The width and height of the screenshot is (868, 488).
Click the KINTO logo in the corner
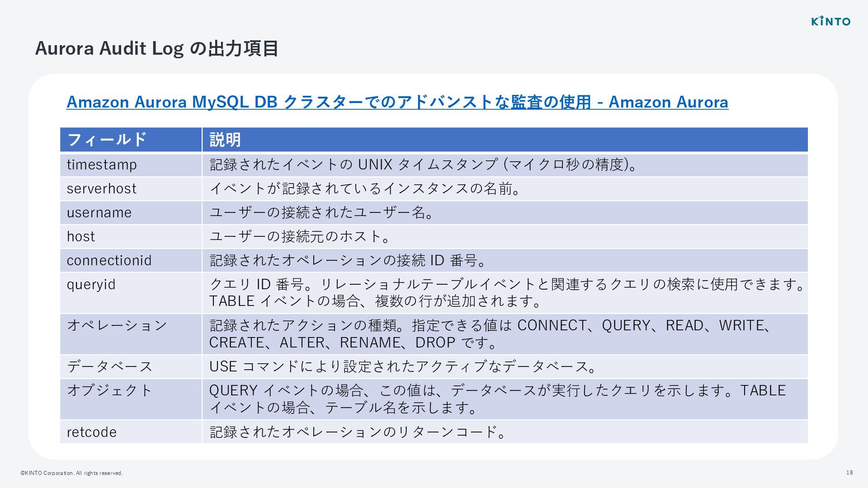tap(831, 21)
